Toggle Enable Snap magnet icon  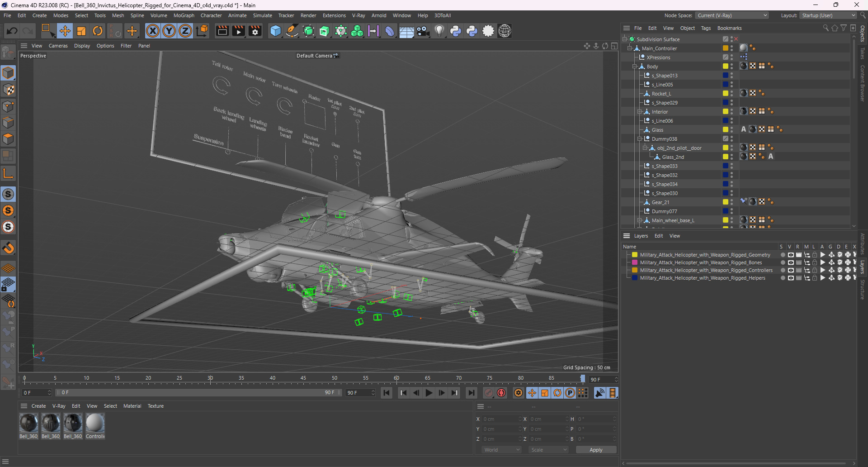click(x=8, y=248)
